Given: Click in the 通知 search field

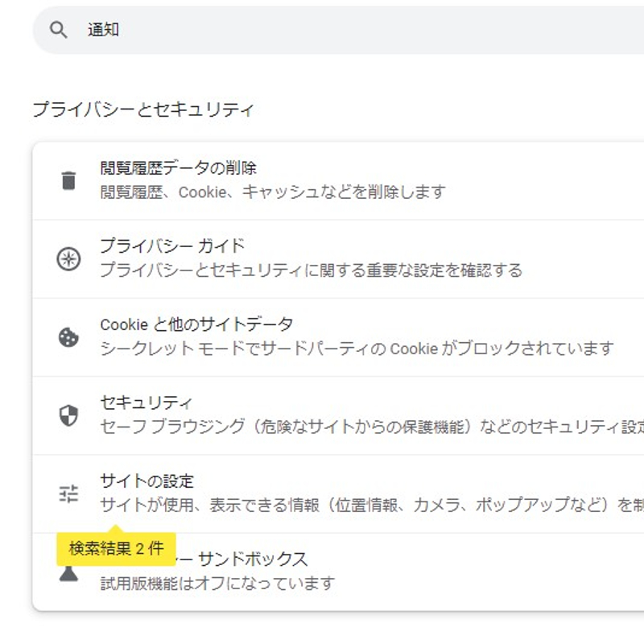Looking at the screenshot, I should click(322, 31).
